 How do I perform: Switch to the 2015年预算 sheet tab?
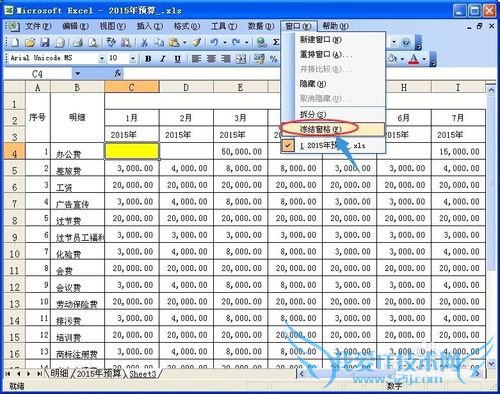pyautogui.click(x=99, y=373)
